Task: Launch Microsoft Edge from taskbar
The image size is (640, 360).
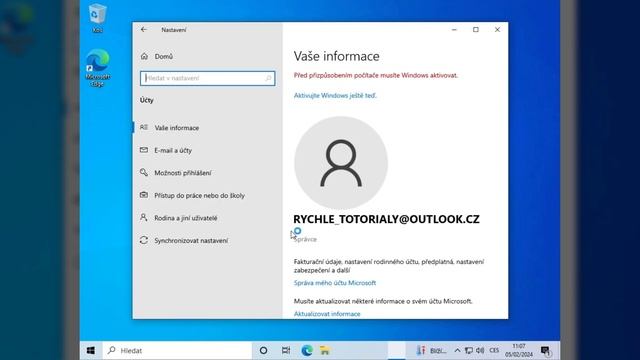Action: point(307,350)
